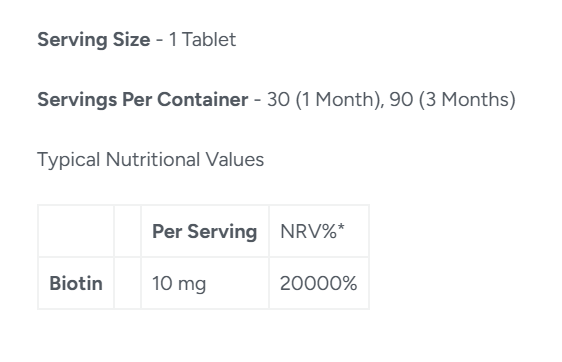Click the word Serving in table header
This screenshot has width=562, height=362.
pyautogui.click(x=222, y=232)
